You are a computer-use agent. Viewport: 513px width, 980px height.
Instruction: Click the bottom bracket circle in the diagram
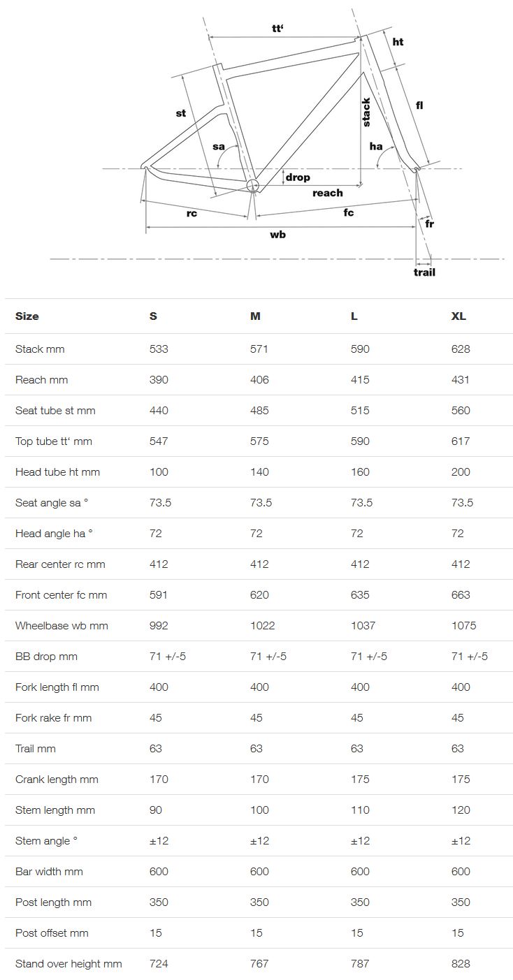tap(252, 185)
